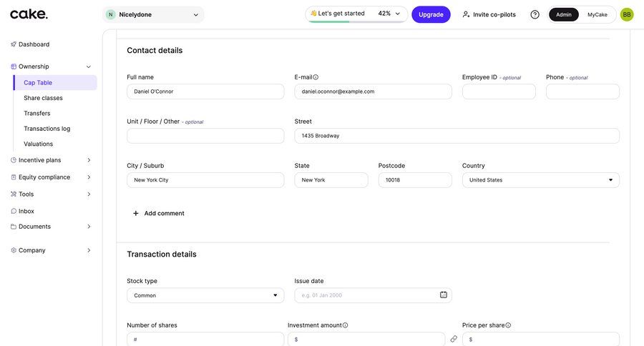The image size is (644, 346).
Task: Click the Full name input field
Action: 205,92
